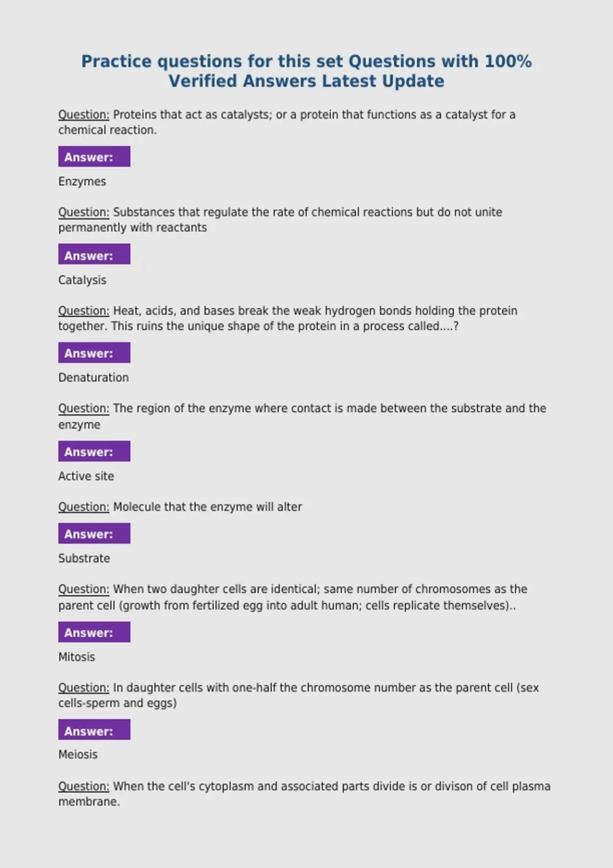Select the Answer label above Meiosis
The width and height of the screenshot is (613, 868).
click(94, 730)
